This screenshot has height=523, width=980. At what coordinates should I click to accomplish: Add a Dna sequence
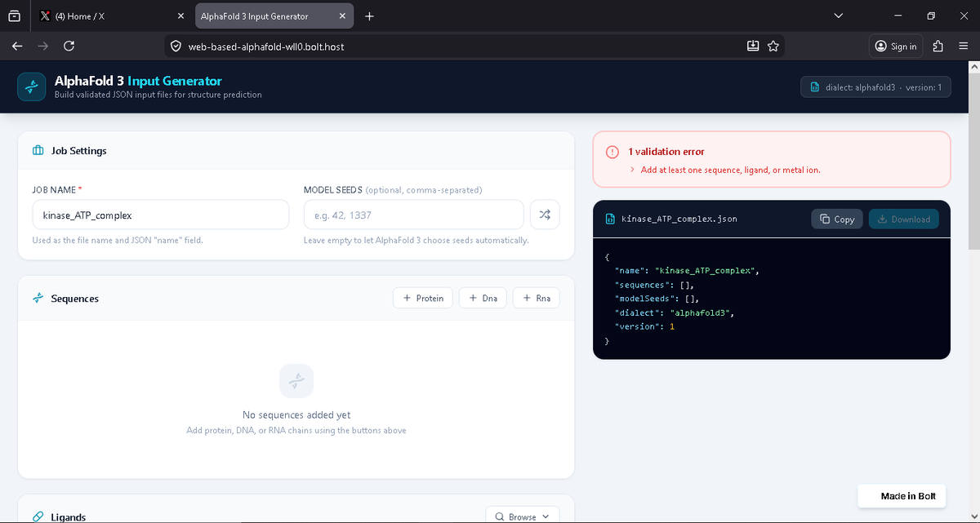483,298
